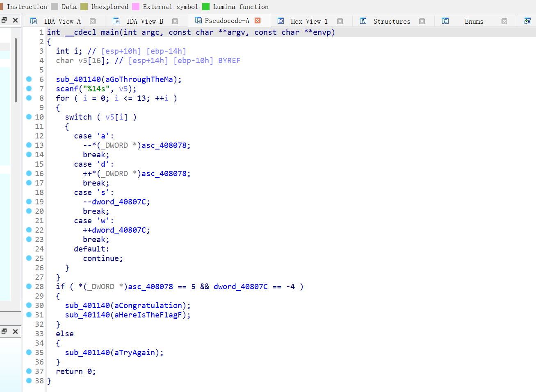Toggle breakpoint dot on line 8

pyautogui.click(x=29, y=98)
